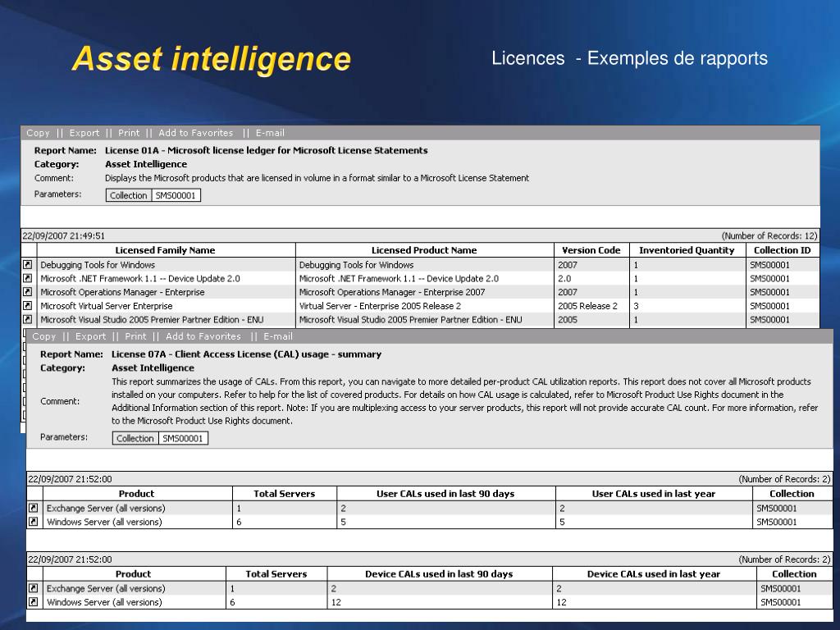
Task: Click the Total Servers header in the Device CALs table
Action: (276, 574)
